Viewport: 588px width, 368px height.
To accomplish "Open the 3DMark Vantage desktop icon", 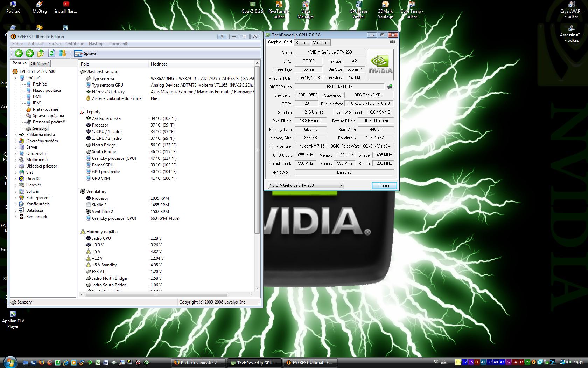I will coord(385,10).
